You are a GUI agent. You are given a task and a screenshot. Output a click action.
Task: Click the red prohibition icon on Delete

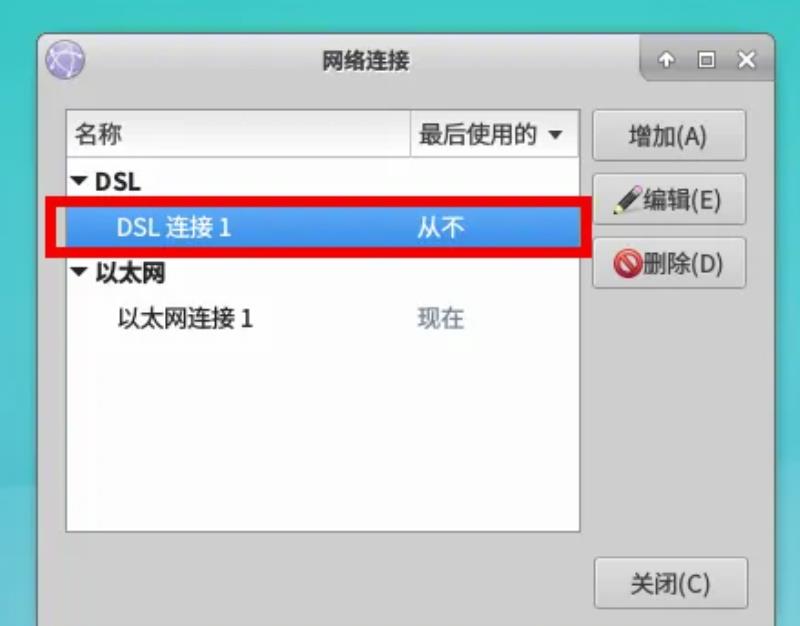[627, 263]
